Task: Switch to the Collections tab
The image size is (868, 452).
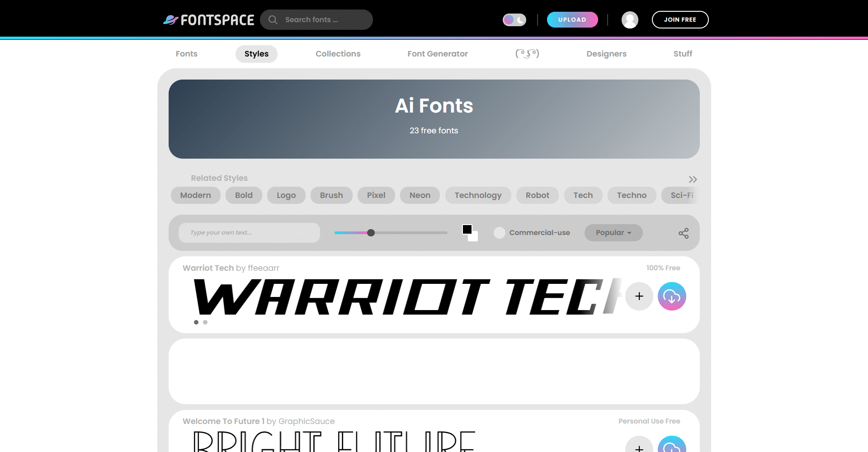Action: [338, 54]
